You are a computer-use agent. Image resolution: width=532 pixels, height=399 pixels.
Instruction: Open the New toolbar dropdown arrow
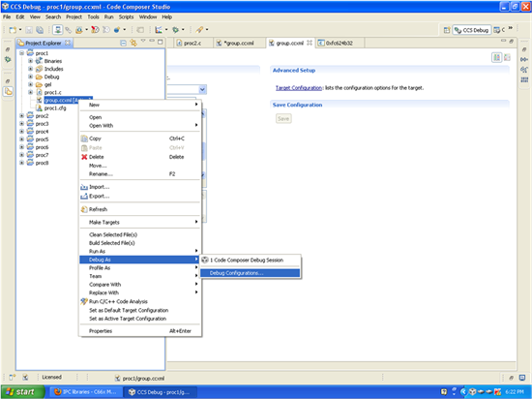click(20, 30)
